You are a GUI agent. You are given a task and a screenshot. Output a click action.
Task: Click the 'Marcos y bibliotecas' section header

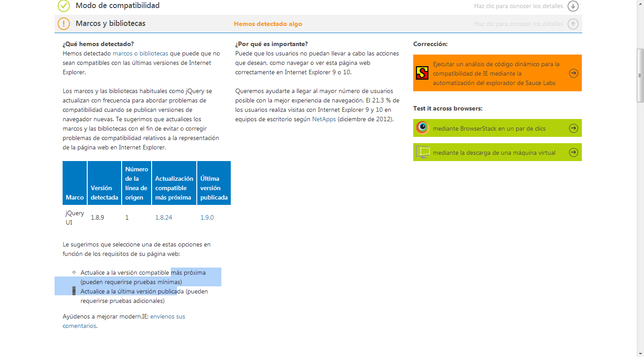point(110,23)
